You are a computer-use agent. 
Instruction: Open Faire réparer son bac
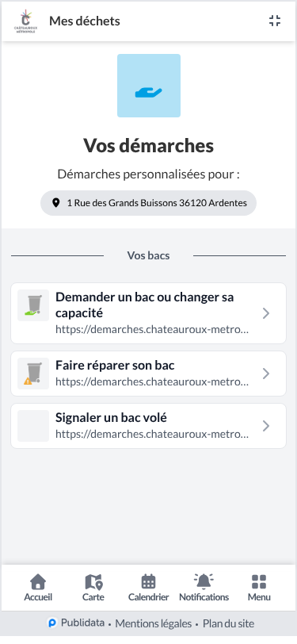coord(149,374)
